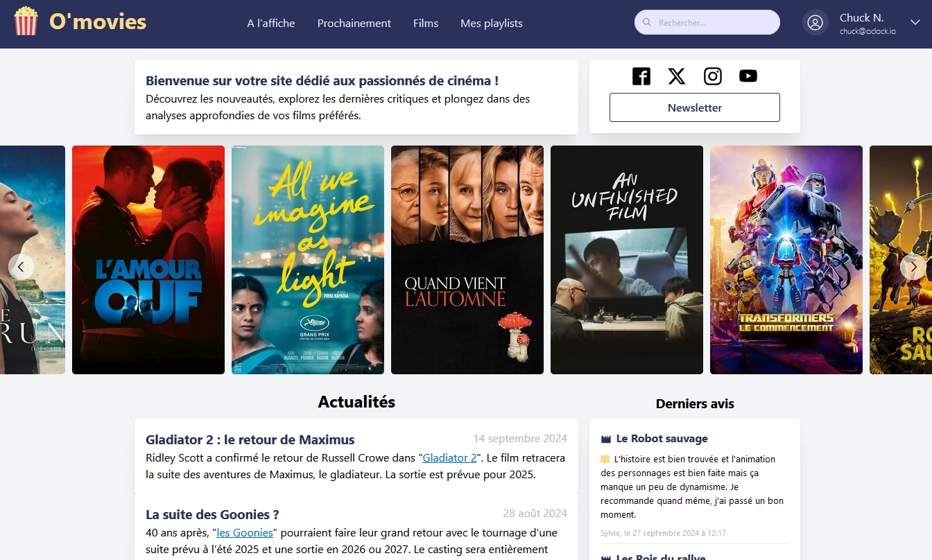
Task: Open the An Unfinished Film poster
Action: click(627, 260)
